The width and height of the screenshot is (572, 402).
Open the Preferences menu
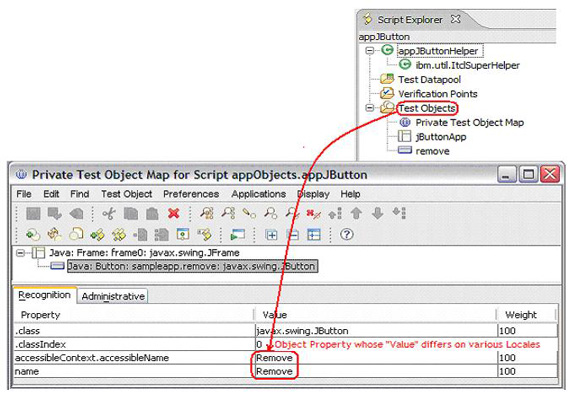(x=191, y=194)
